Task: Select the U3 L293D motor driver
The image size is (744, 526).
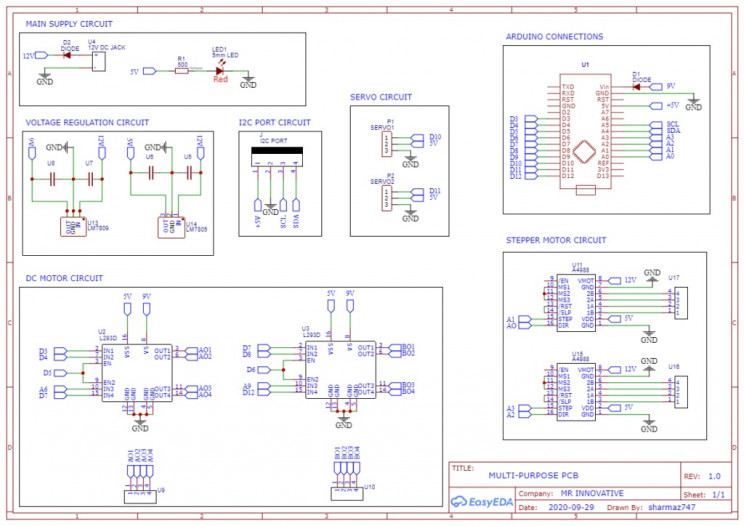Action: tap(340, 370)
